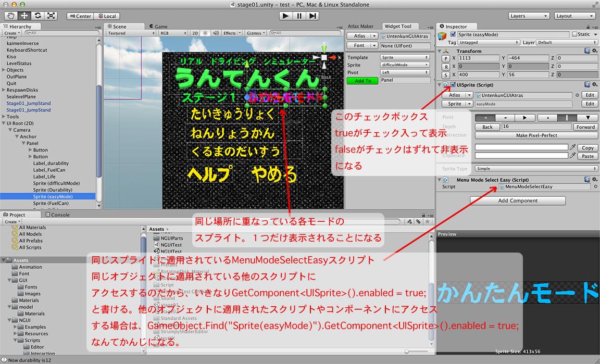
Task: Open the Layout dropdown
Action: (575, 16)
